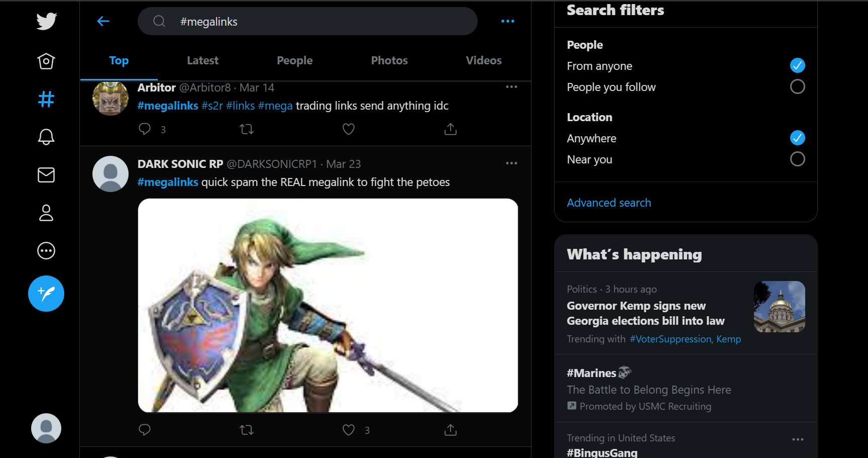The height and width of the screenshot is (458, 868).
Task: Select the Near you location filter
Action: coord(797,159)
